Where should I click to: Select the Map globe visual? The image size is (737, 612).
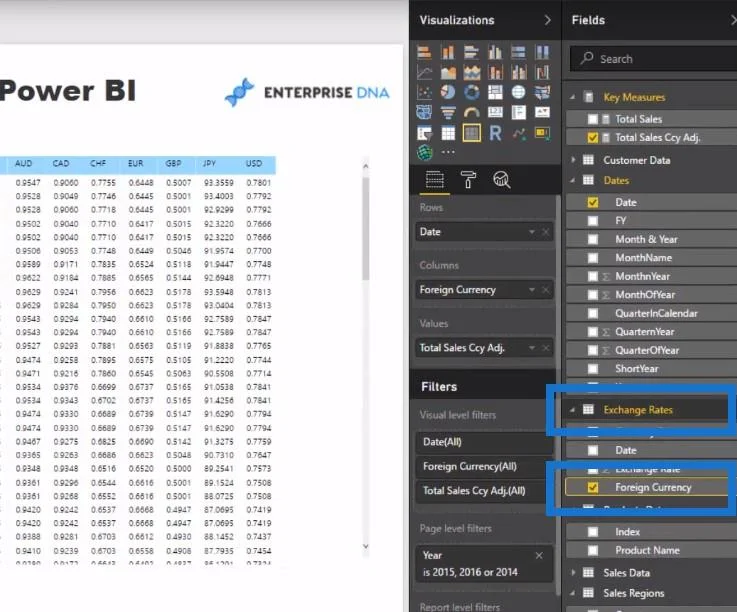(x=518, y=92)
